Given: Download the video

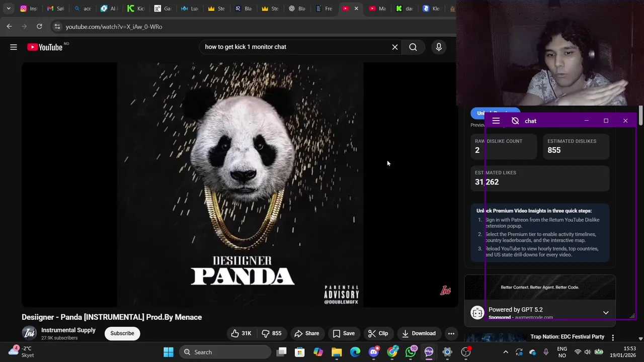Looking at the screenshot, I should pyautogui.click(x=419, y=333).
